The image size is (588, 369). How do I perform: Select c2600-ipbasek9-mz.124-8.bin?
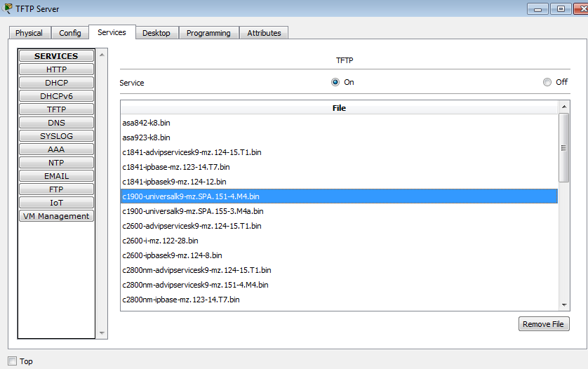tap(339, 255)
